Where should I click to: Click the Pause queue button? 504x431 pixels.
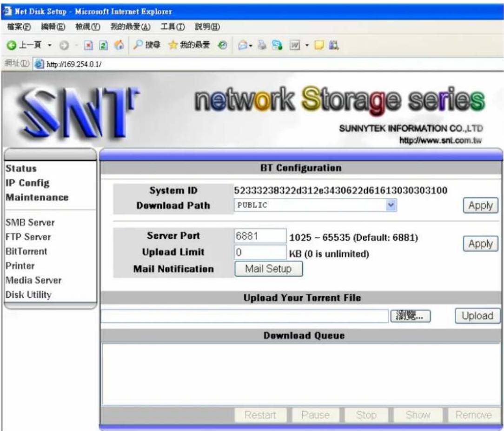pyautogui.click(x=315, y=415)
